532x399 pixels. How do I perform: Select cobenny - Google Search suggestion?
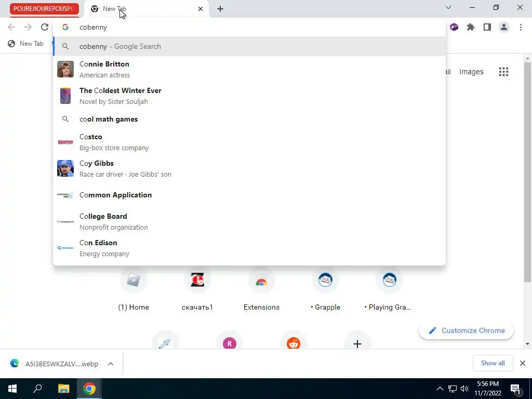249,46
